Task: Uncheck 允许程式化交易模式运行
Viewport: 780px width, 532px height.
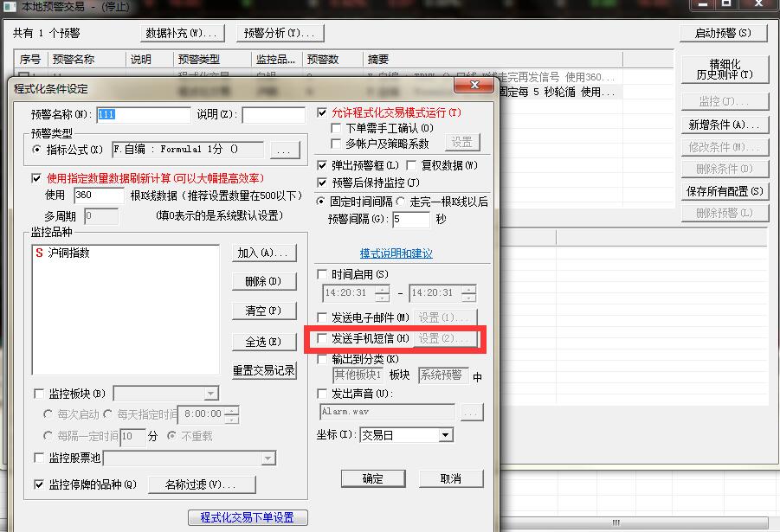Action: pos(323,112)
